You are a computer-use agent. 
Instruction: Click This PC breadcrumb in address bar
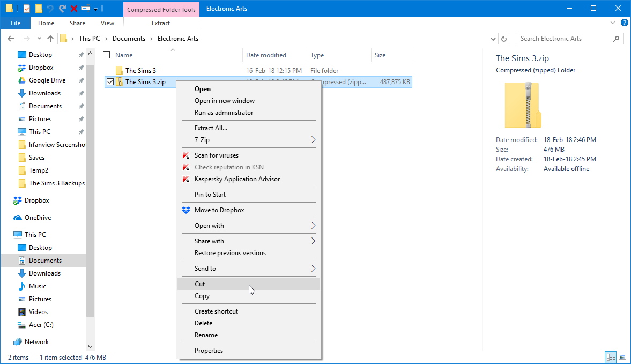click(x=90, y=39)
